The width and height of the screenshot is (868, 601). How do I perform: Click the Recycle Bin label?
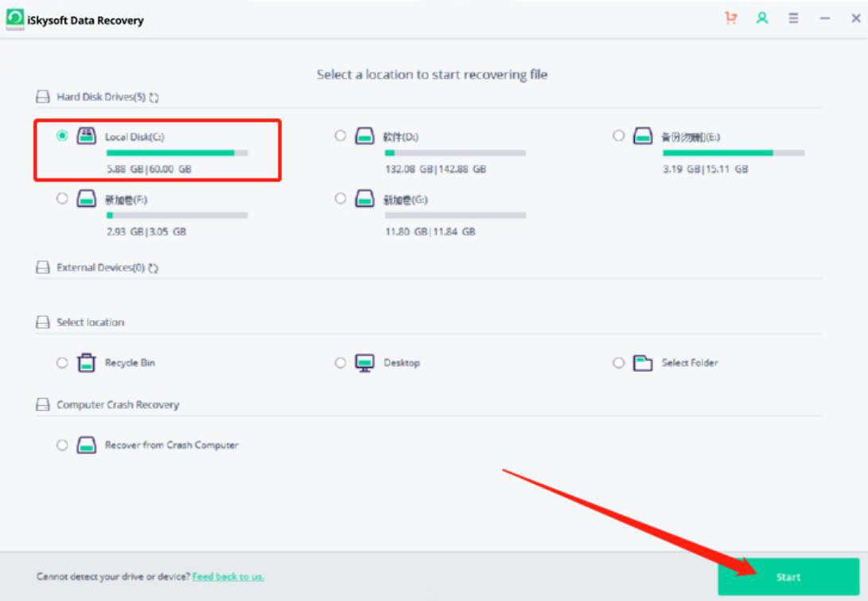pyautogui.click(x=130, y=363)
